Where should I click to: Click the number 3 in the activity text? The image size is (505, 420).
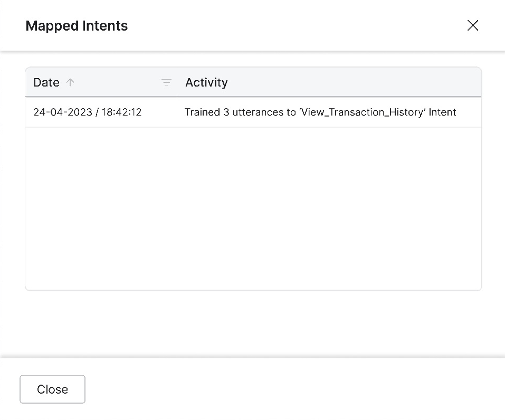click(226, 112)
